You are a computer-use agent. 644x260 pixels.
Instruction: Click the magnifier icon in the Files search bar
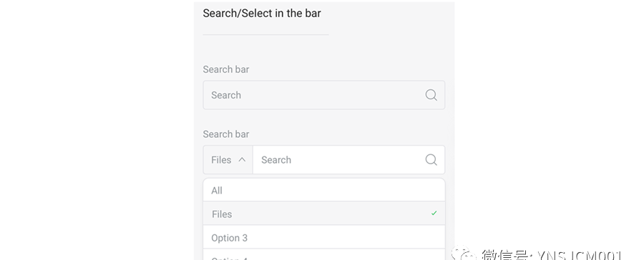(x=431, y=160)
